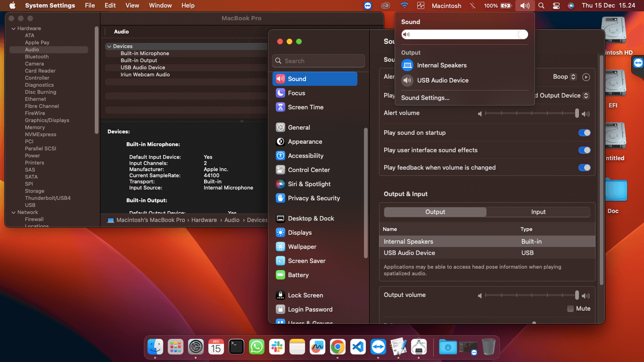The image size is (644, 362).
Task: Open Control Center icon in menu bar
Action: point(556,6)
